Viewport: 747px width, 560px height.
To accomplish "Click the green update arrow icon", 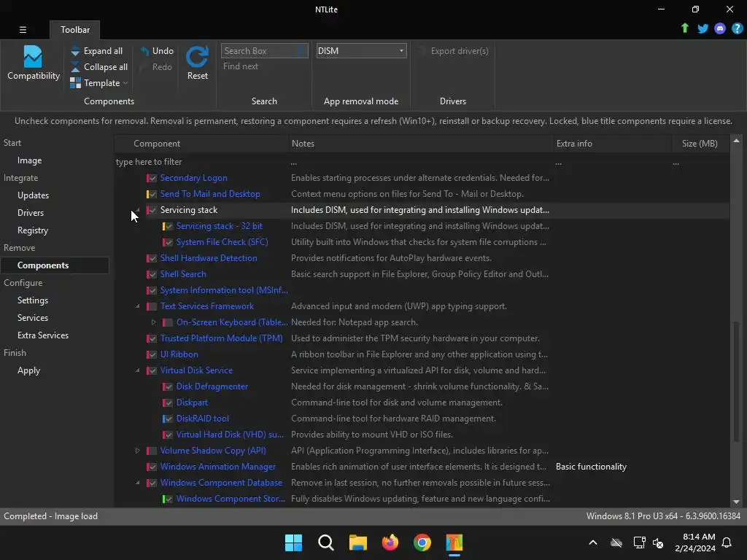I will [684, 28].
